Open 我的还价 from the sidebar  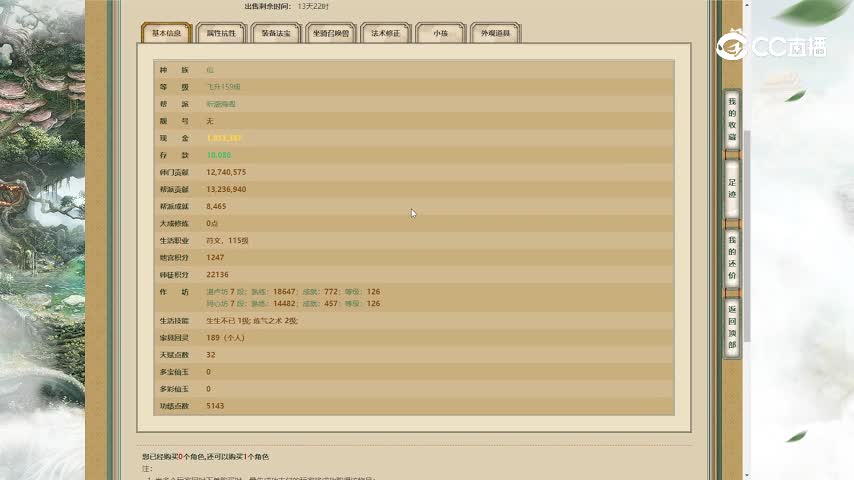pyautogui.click(x=732, y=258)
